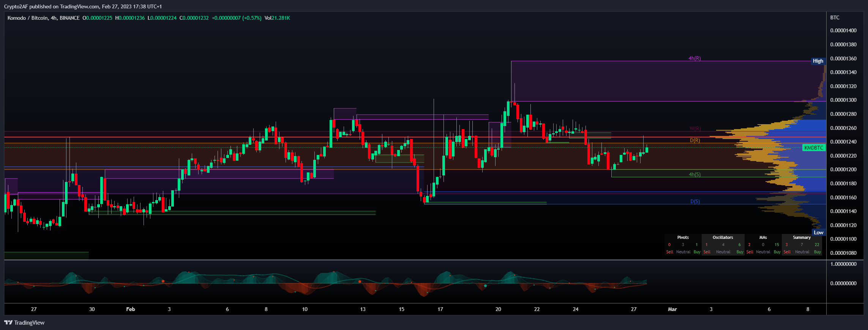Select the D(S) daily support label
Screen dimensions: 868x330
point(695,201)
